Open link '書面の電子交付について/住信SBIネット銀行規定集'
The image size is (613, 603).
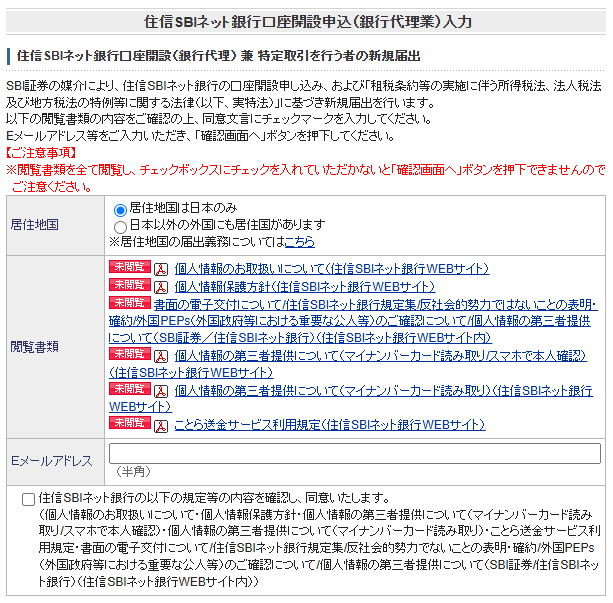tap(353, 321)
